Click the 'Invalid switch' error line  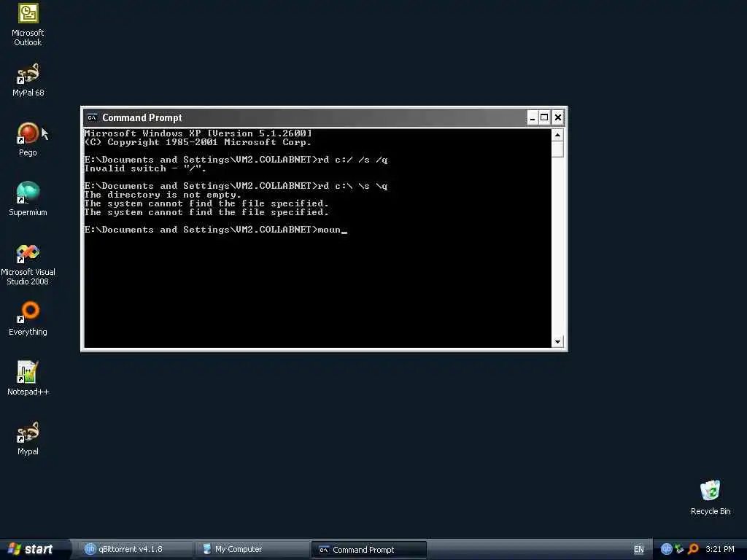[x=145, y=168]
